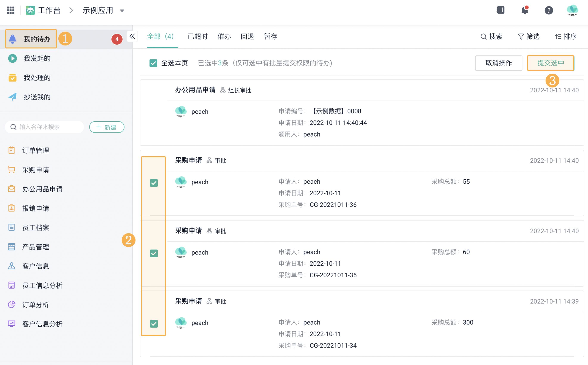Viewport: 588px width, 365px height.
Task: Open the filter funnel icon
Action: point(521,37)
